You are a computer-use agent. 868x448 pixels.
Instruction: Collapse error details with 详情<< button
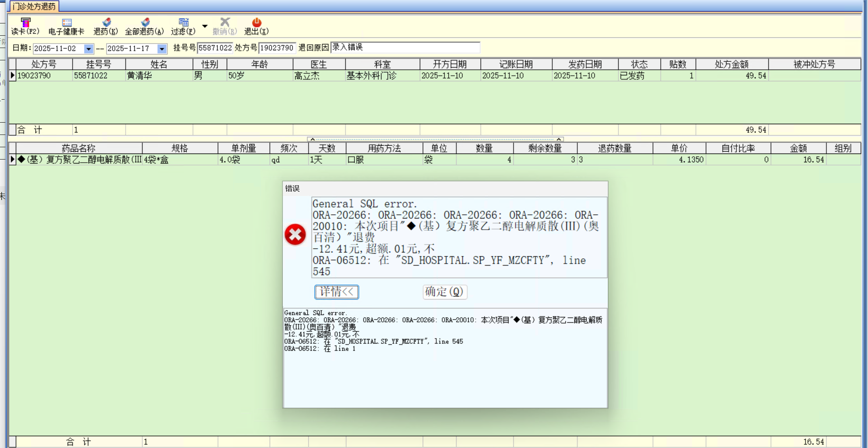336,292
